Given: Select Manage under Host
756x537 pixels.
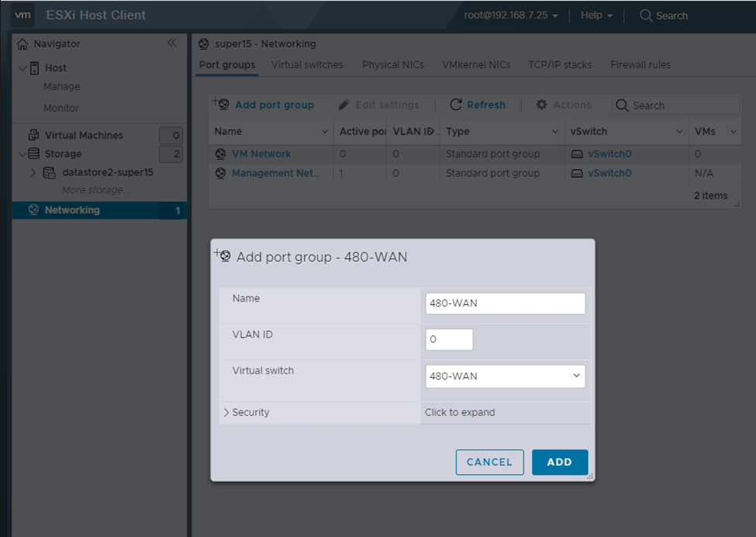Looking at the screenshot, I should (x=62, y=86).
